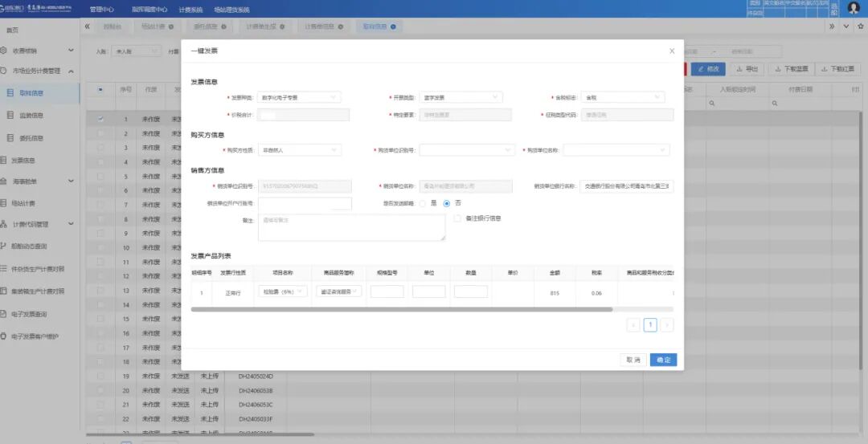Open the 计费系统 top menu

[190, 10]
